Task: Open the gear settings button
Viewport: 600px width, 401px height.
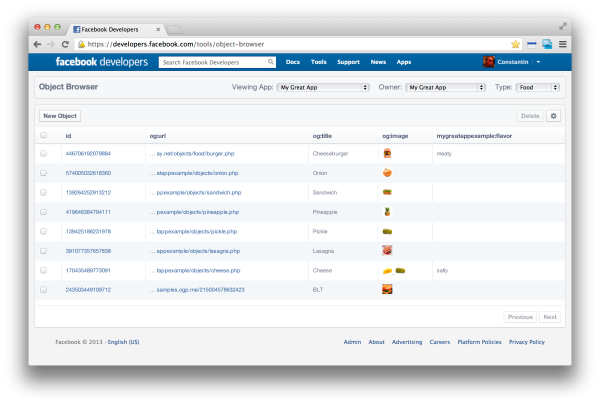Action: 553,116
